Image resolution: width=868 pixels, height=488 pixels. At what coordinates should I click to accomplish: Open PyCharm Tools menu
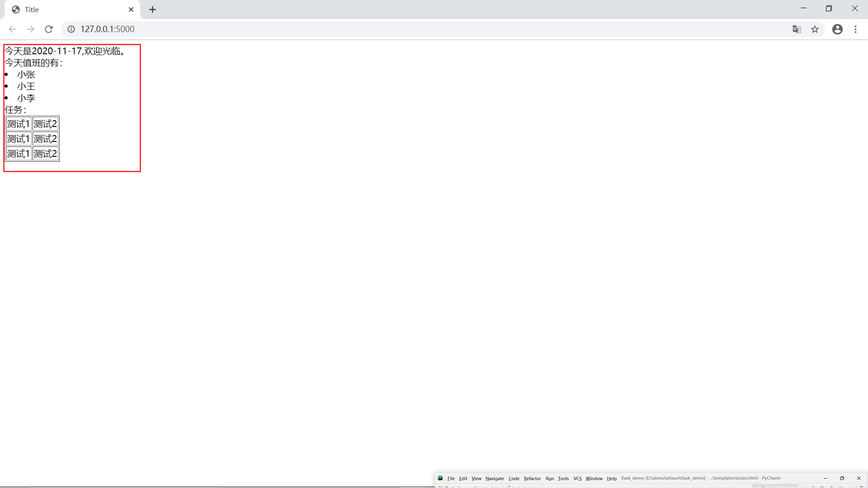(x=563, y=479)
